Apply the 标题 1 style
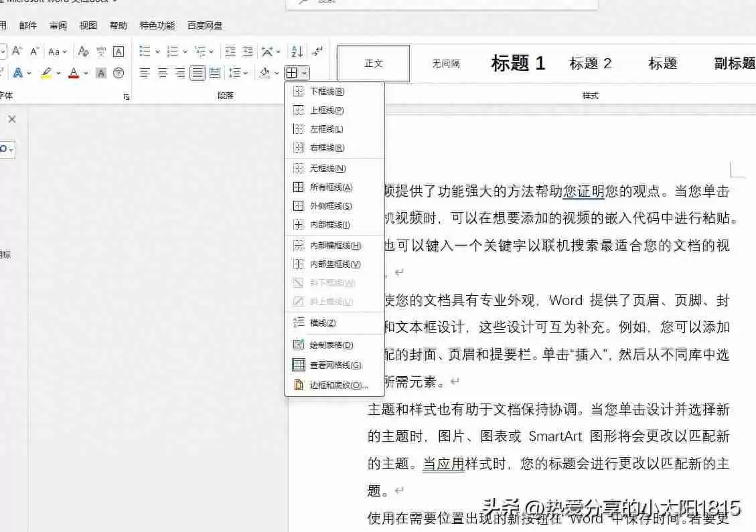 coord(518,63)
